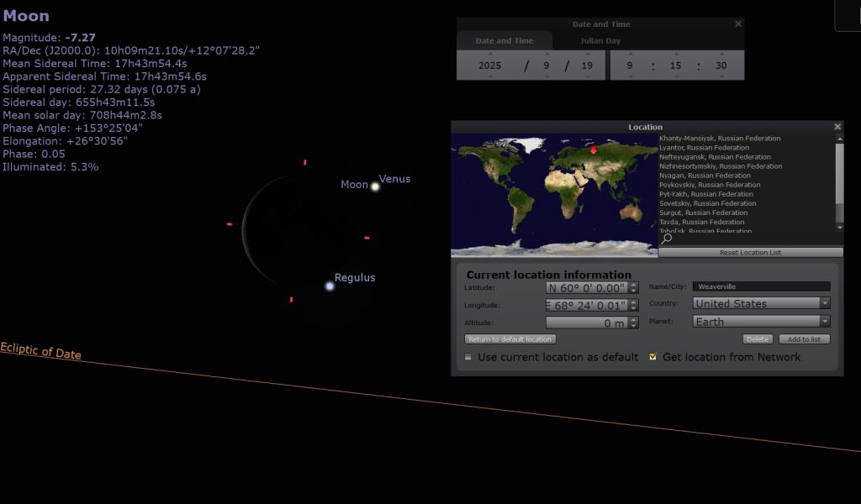The width and height of the screenshot is (861, 504).
Task: Uncheck Get location from Network
Action: (x=653, y=357)
